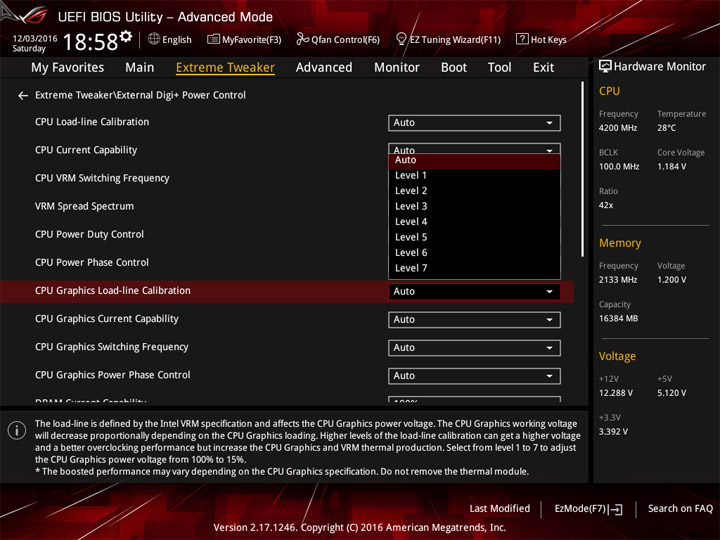The image size is (720, 540).
Task: Click Last Modified
Action: (x=500, y=509)
